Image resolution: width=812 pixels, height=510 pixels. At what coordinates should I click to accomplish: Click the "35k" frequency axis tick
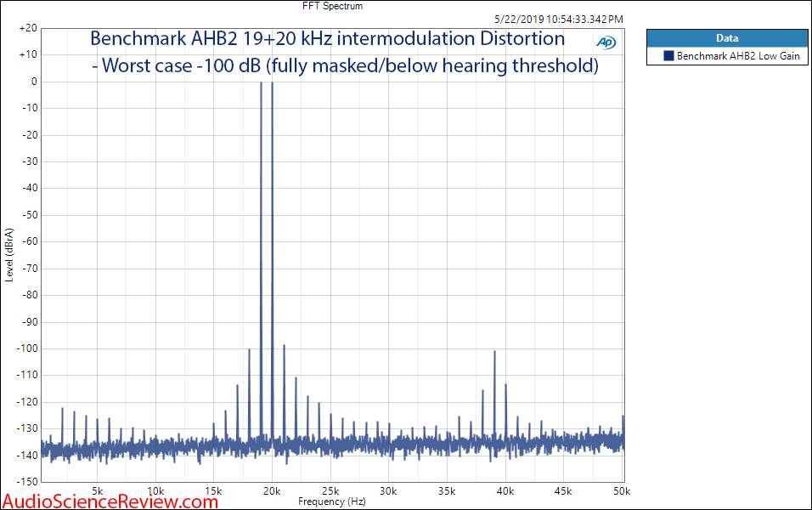pyautogui.click(x=447, y=490)
